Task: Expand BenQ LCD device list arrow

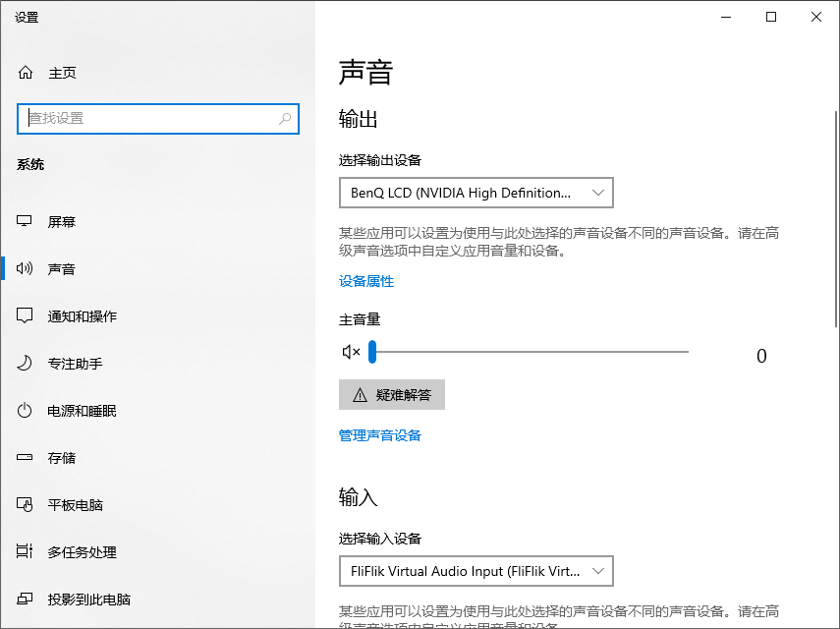Action: pos(598,193)
